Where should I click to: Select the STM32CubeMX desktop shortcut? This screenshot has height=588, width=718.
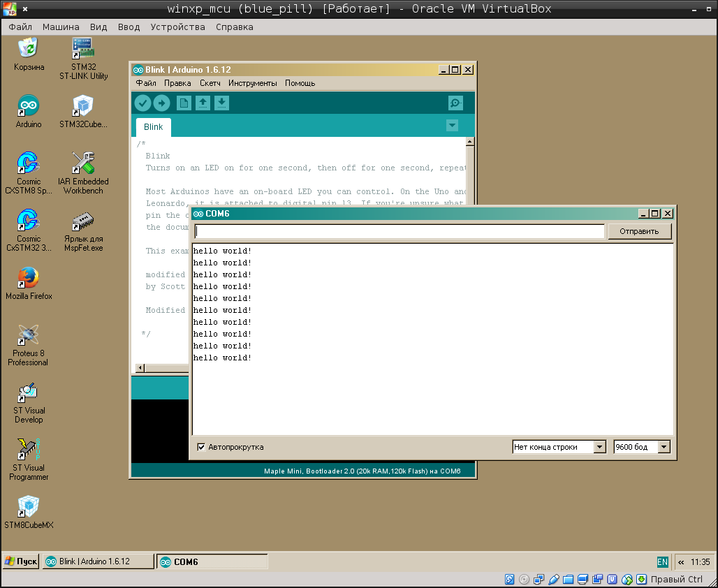click(x=83, y=112)
